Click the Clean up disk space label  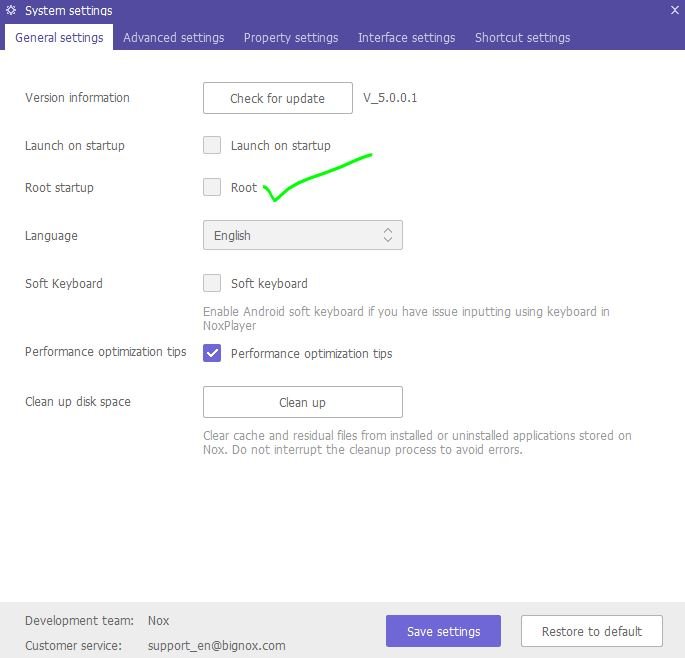(x=78, y=402)
